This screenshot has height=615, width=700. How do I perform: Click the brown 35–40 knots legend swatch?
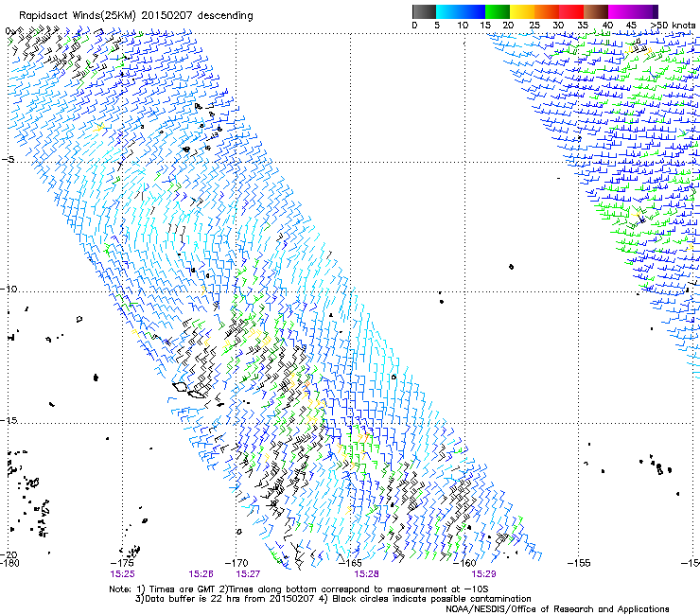pyautogui.click(x=596, y=11)
